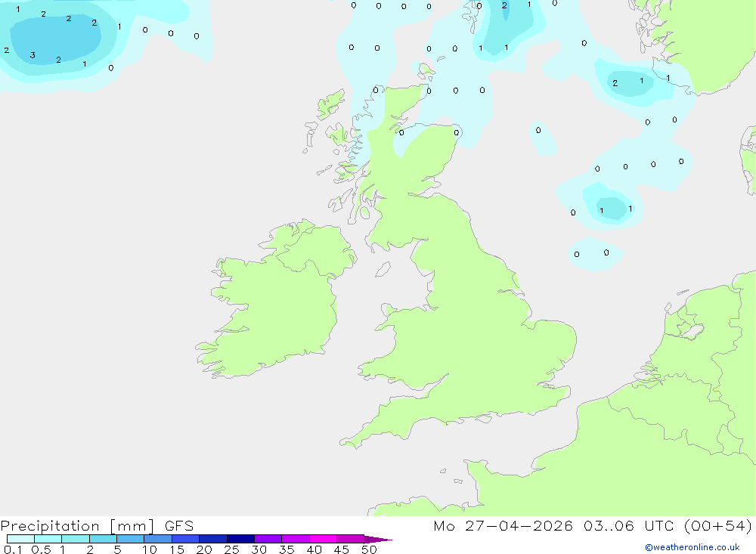Click the '50' legend scale label
The image size is (756, 554).
(369, 549)
